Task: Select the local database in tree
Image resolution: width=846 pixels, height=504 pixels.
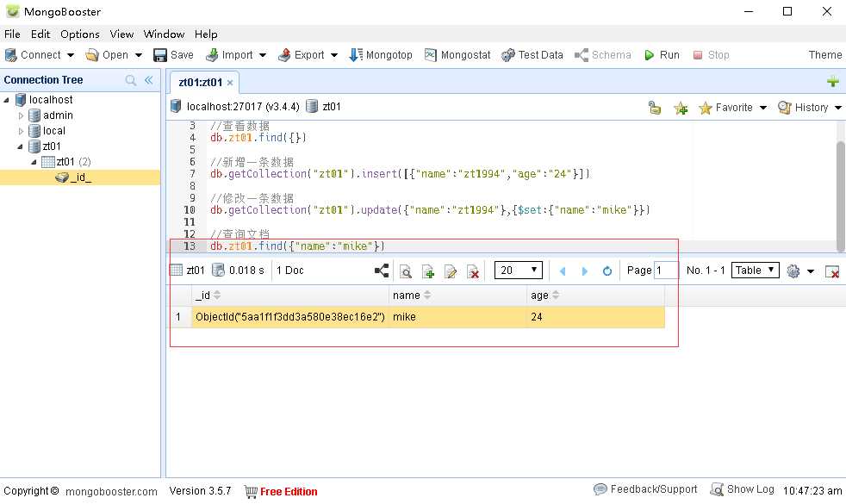Action: coord(54,131)
